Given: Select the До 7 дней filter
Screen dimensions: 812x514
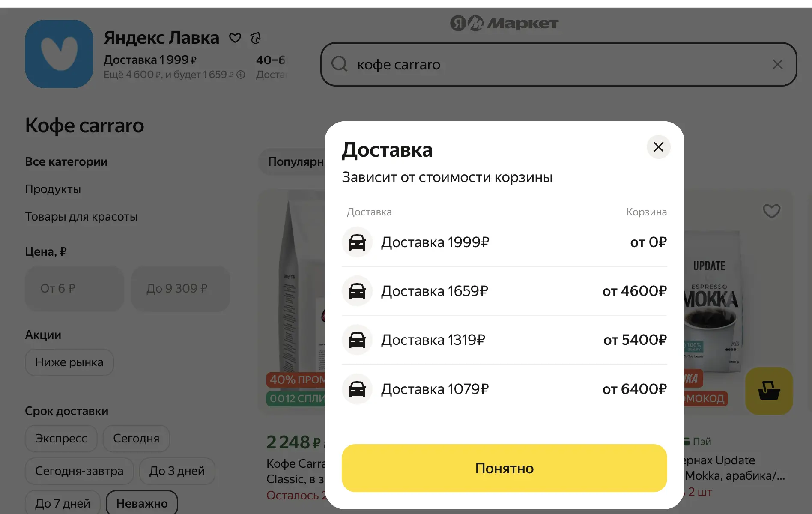Looking at the screenshot, I should 63,502.
